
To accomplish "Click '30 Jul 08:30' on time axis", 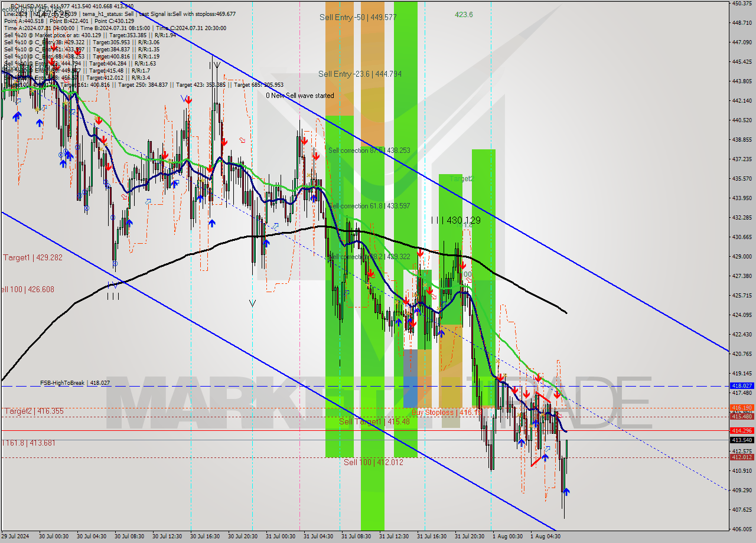I will 129,537.
